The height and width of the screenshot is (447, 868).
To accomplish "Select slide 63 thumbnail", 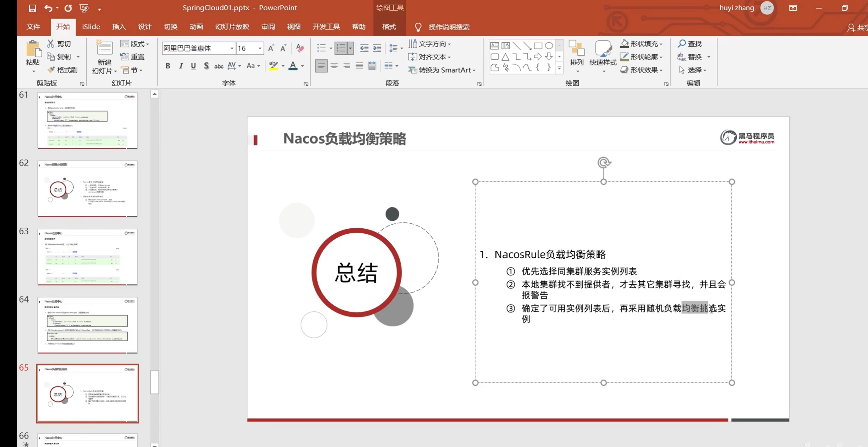I will 87,257.
